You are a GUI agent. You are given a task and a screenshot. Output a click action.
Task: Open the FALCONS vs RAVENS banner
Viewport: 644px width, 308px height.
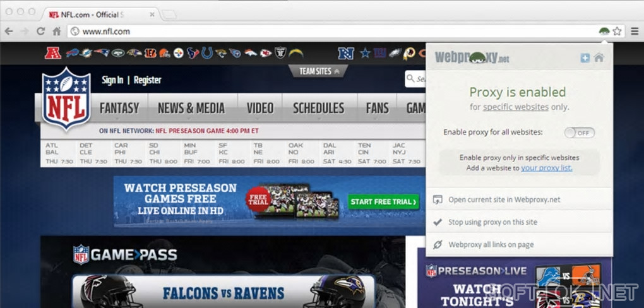point(224,292)
